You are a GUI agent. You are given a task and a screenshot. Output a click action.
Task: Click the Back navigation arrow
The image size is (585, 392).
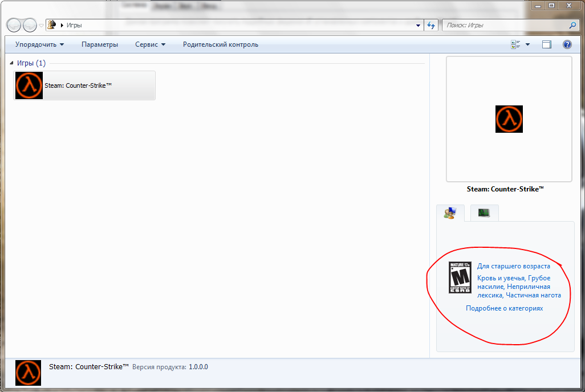(x=14, y=26)
